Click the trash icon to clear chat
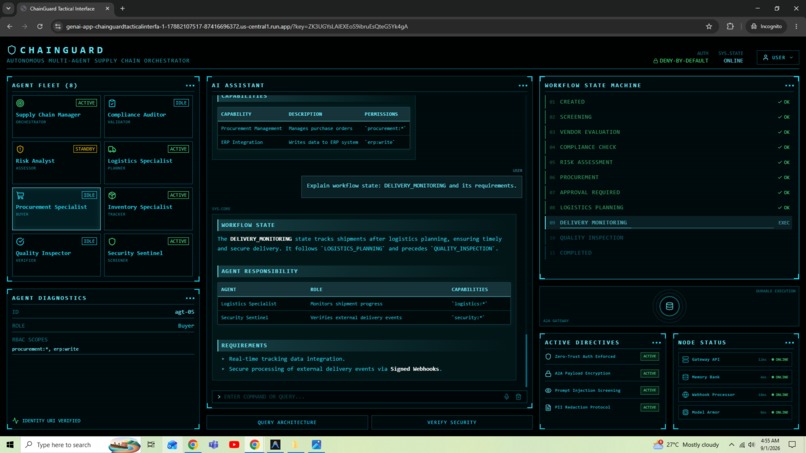This screenshot has width=806, height=453. [x=518, y=396]
